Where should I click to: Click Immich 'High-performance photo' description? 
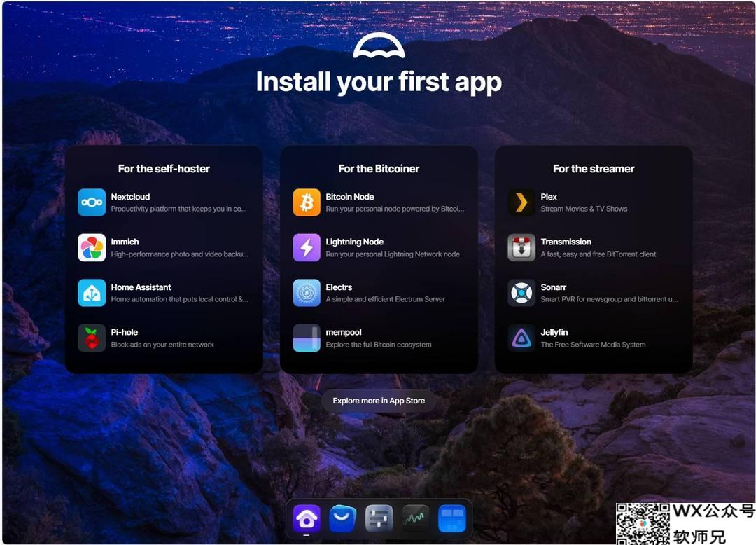180,254
